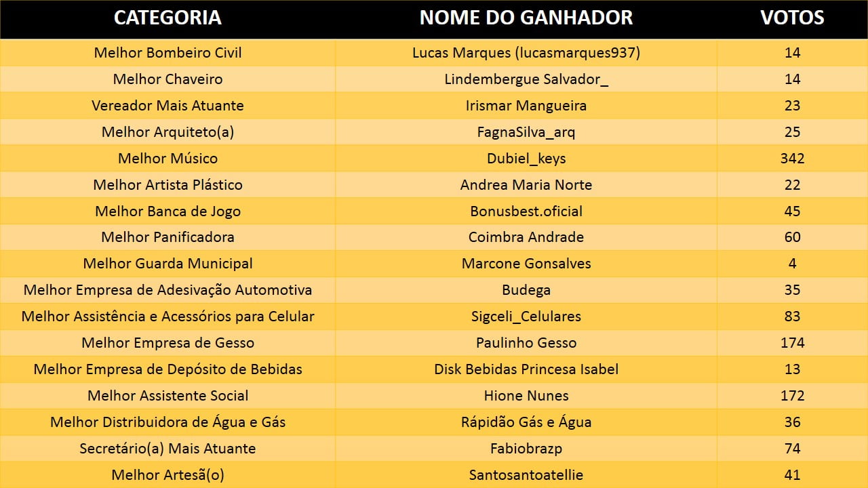Click the Secretário(a) Mais Atuante category cell

click(167, 449)
